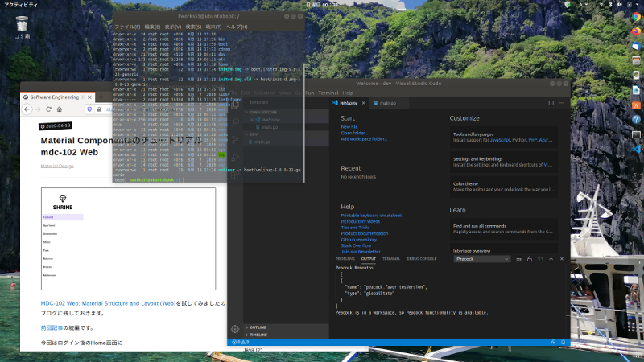Open the Explorer icon in VS Code activity bar
This screenshot has height=362, width=644.
click(235, 105)
